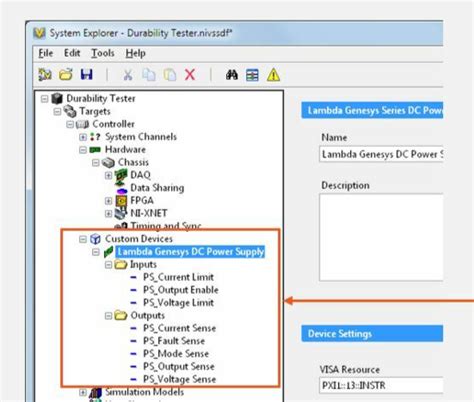Select PS_Output Enable channel

tap(181, 290)
